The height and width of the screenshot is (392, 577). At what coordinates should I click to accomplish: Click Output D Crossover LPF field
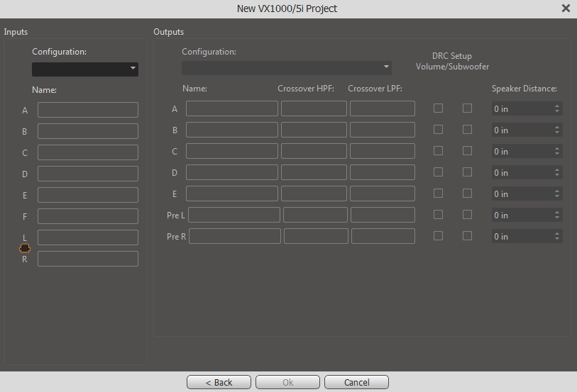(383, 173)
